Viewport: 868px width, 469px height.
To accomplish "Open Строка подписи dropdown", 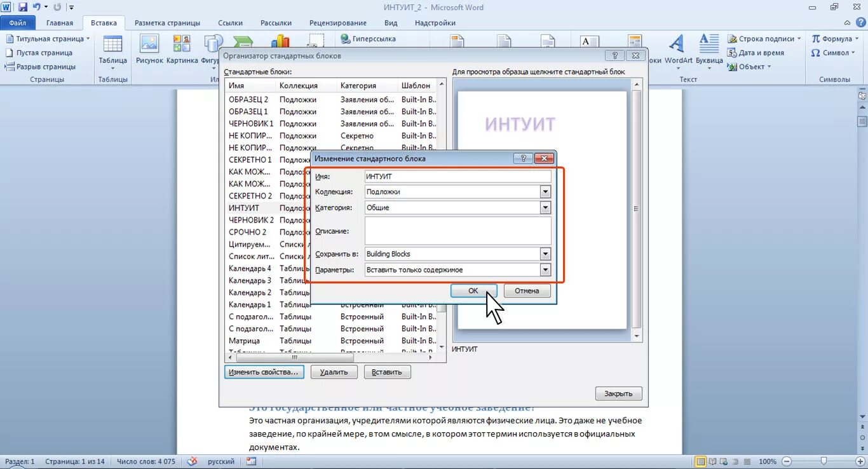I will coord(765,39).
